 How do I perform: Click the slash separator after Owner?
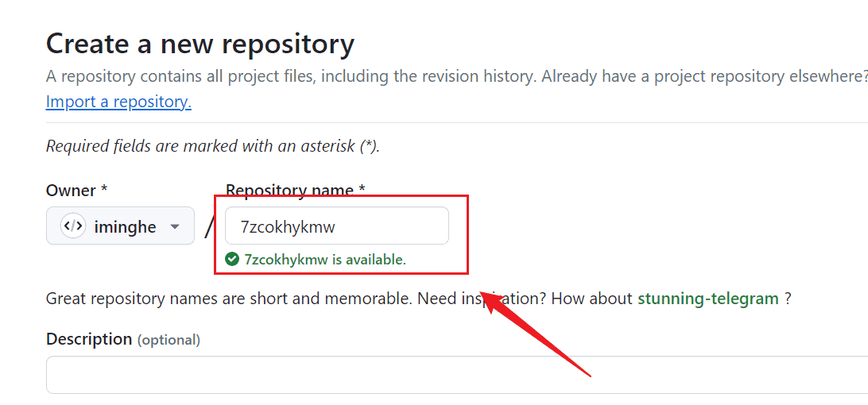pos(209,227)
